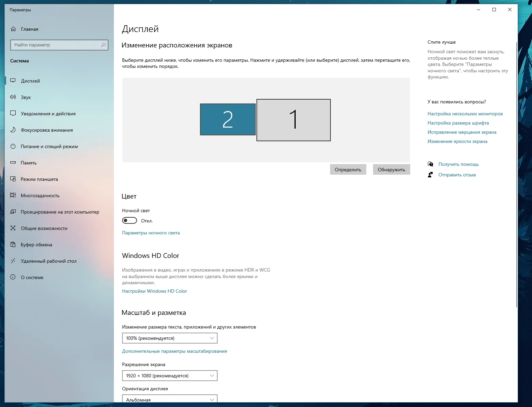Click the Найти параметр search field
The image size is (532, 407).
click(59, 45)
